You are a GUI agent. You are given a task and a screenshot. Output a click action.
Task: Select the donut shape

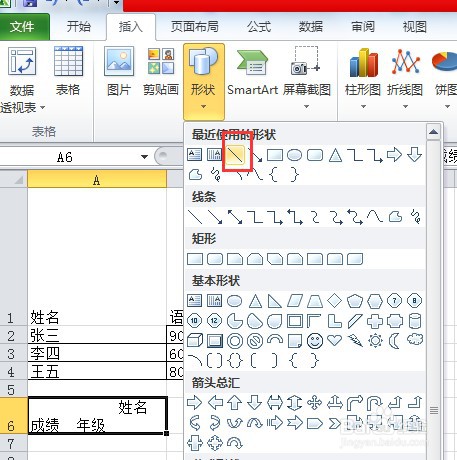point(235,341)
